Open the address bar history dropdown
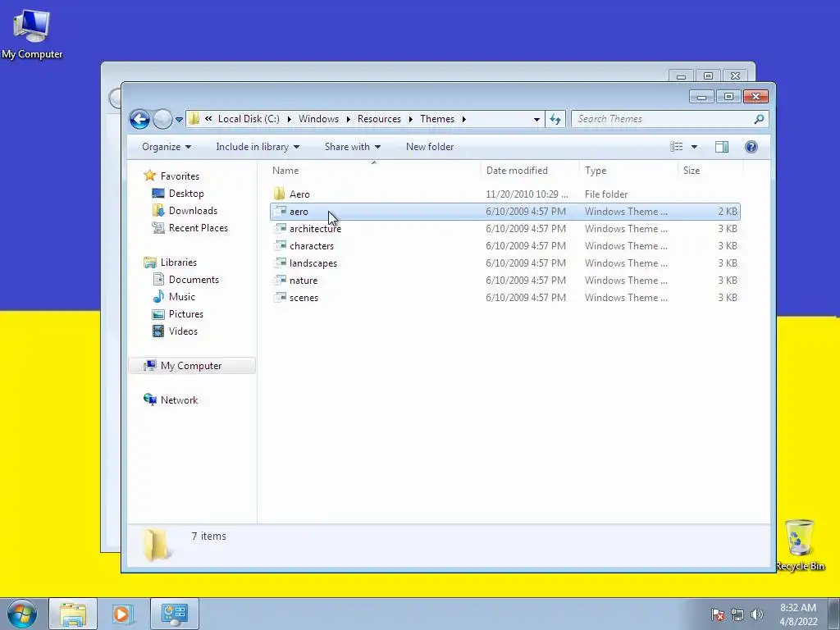Screen dimensions: 840x630 tap(536, 120)
